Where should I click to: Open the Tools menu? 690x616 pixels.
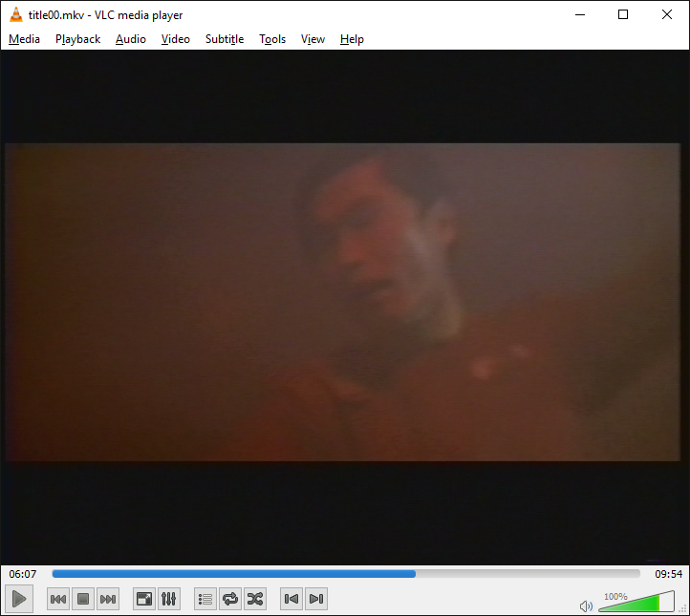(272, 39)
